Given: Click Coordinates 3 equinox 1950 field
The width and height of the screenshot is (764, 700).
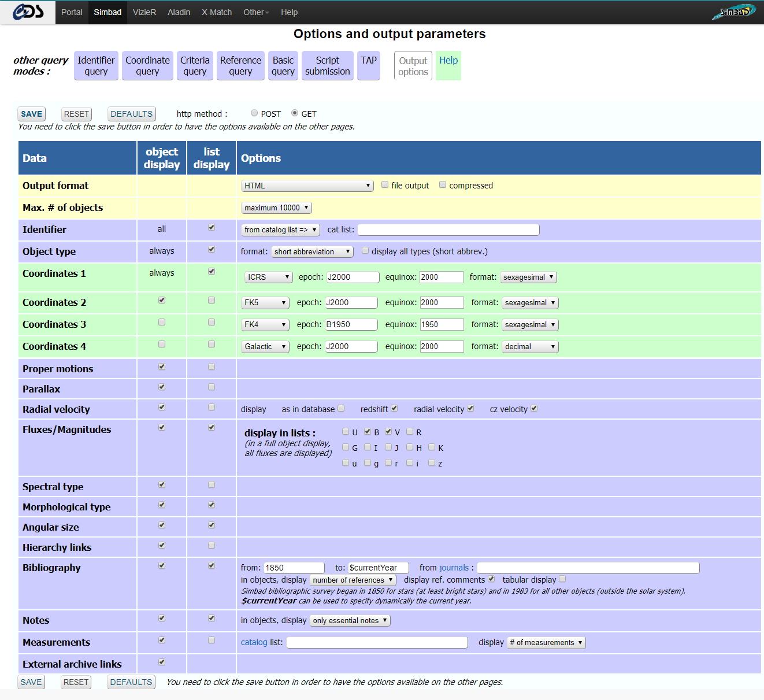Looking at the screenshot, I should coord(442,324).
